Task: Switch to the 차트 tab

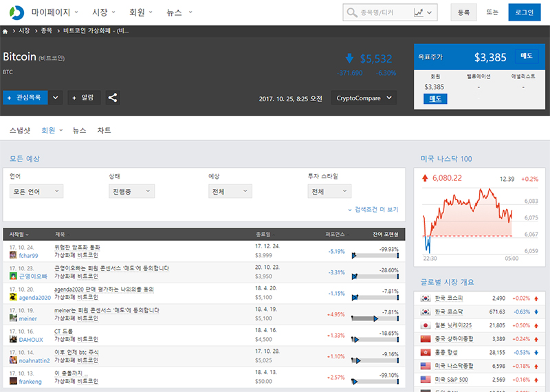Action: click(x=104, y=131)
